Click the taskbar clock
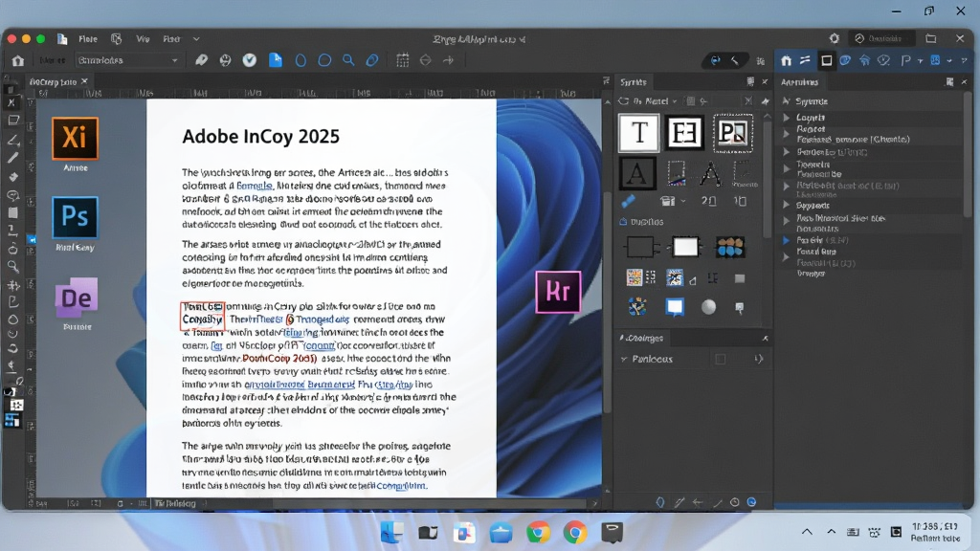 coord(935,532)
